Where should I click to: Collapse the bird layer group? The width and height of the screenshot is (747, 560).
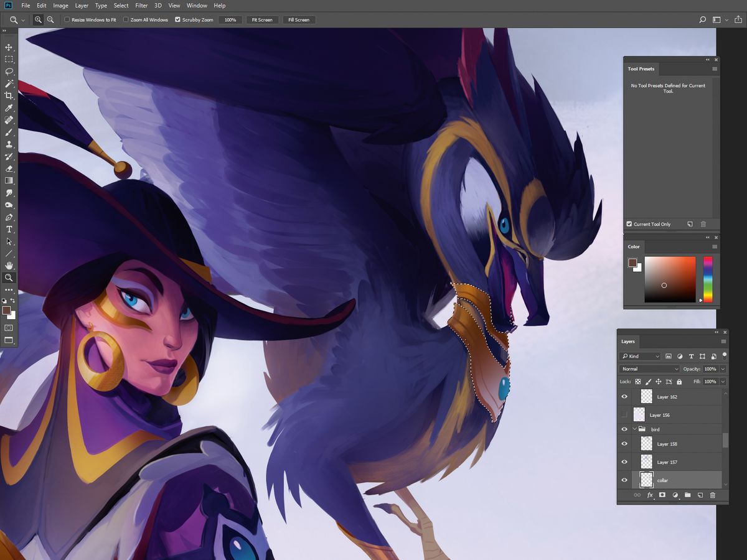(636, 429)
